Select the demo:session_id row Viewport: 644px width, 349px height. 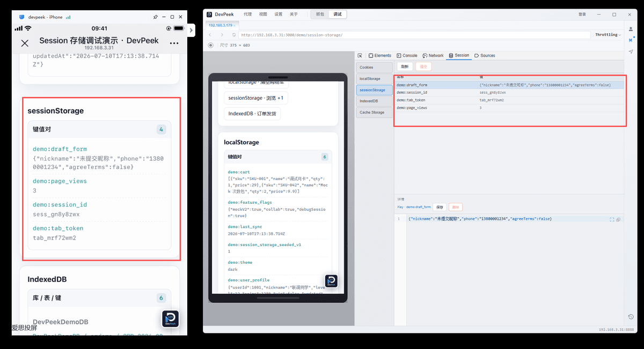point(510,92)
